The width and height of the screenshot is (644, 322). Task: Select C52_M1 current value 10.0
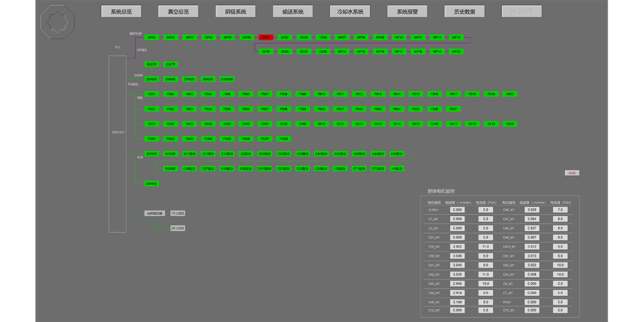click(561, 265)
